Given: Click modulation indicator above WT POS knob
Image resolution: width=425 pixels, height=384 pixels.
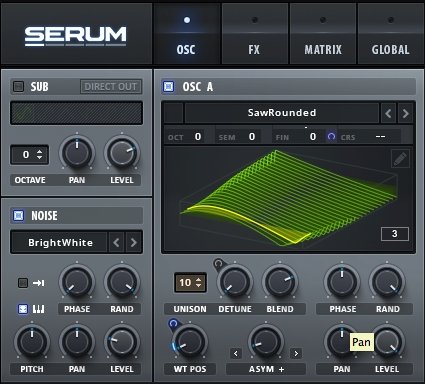Looking at the screenshot, I should 173,323.
